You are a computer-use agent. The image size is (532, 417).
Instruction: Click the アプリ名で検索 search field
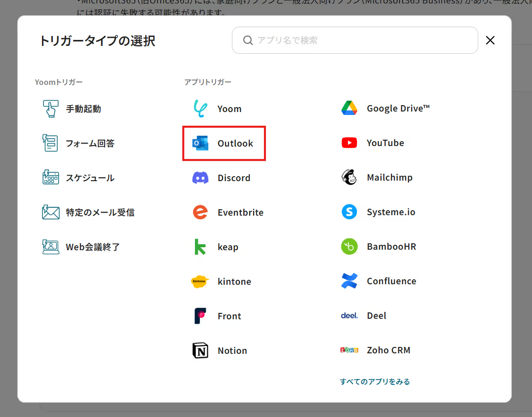pos(360,40)
